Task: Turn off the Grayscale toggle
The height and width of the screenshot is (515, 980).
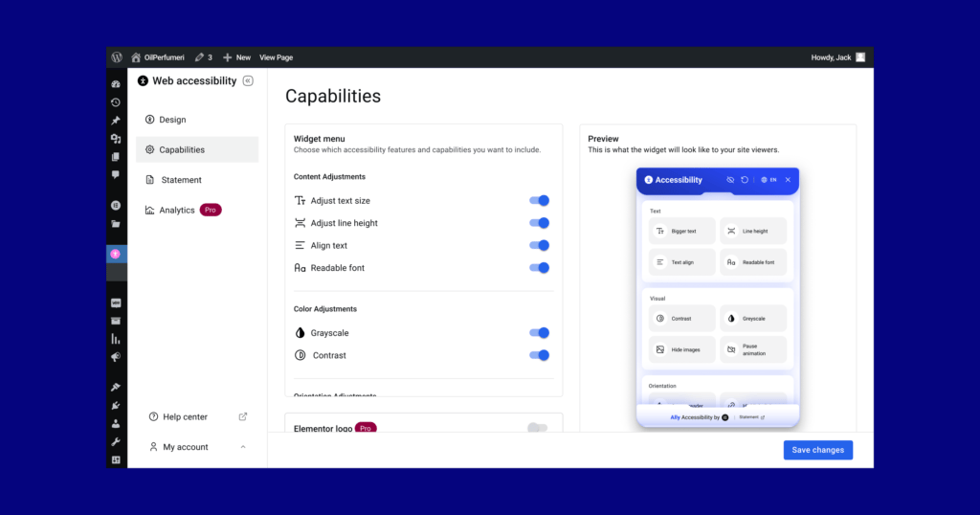Action: (540, 333)
